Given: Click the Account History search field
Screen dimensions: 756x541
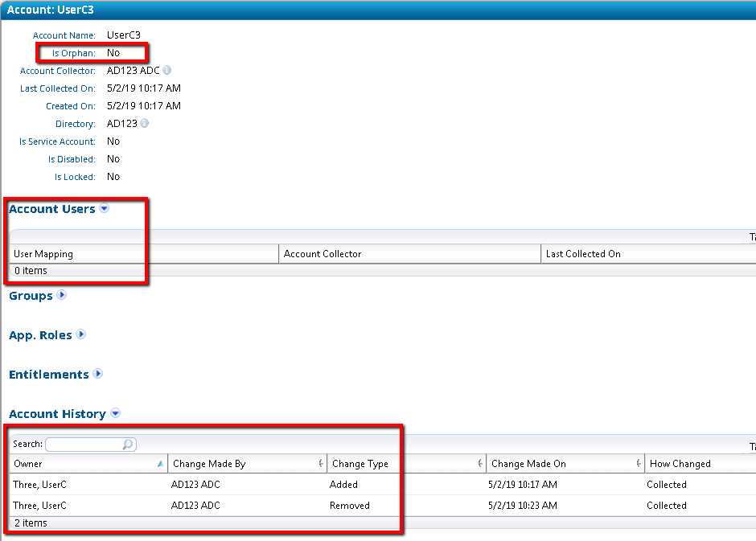Looking at the screenshot, I should point(83,445).
